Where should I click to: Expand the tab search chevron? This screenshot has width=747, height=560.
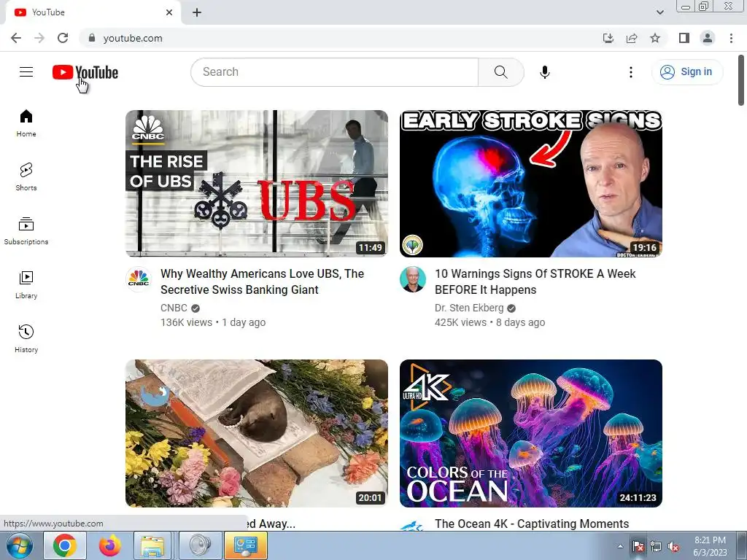tap(659, 12)
